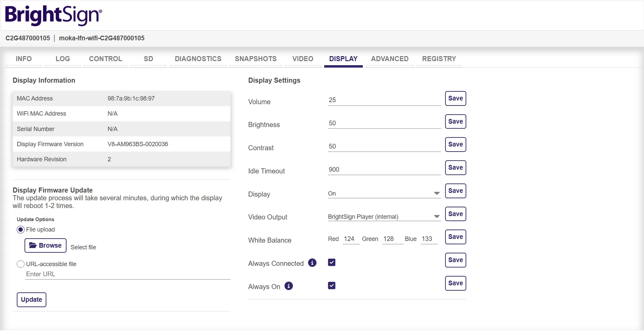Click the Serial Number row label

click(36, 129)
